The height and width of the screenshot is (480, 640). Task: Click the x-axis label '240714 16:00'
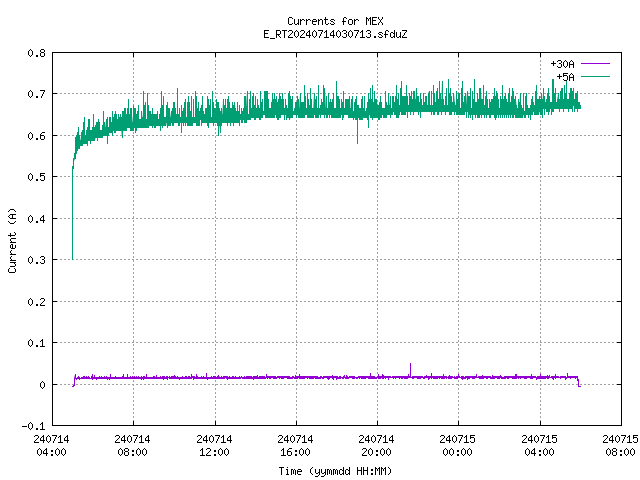295,445
